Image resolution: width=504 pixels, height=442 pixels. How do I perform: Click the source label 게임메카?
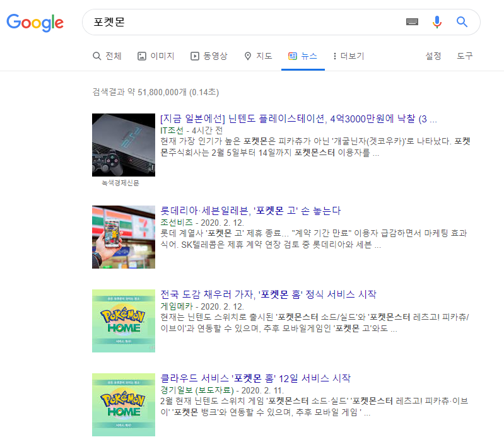[x=177, y=306]
